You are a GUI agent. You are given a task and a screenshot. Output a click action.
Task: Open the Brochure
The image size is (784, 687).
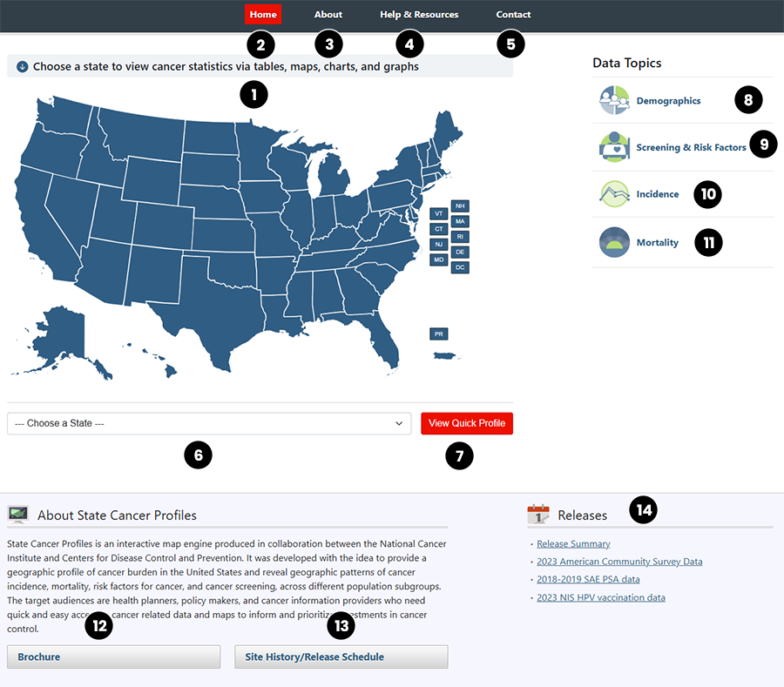coord(113,657)
